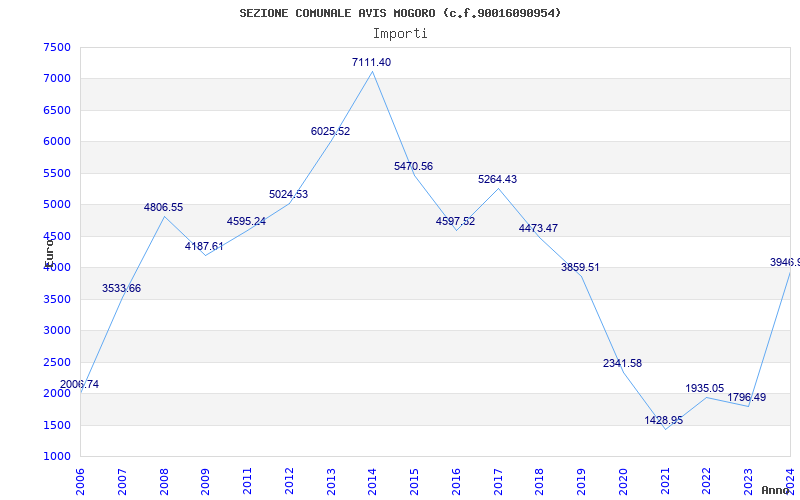Click the 2016 x-axis year label
Screen dimensions: 800x500
point(456,482)
